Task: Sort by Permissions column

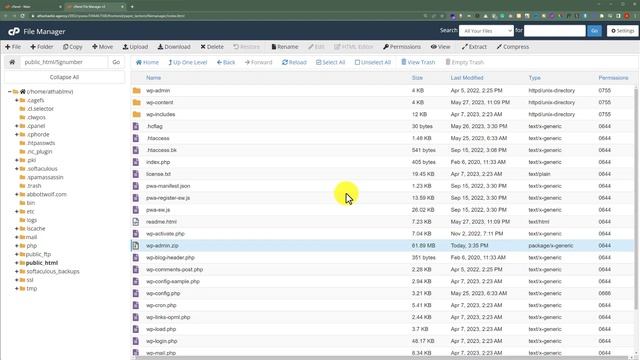Action: click(613, 78)
